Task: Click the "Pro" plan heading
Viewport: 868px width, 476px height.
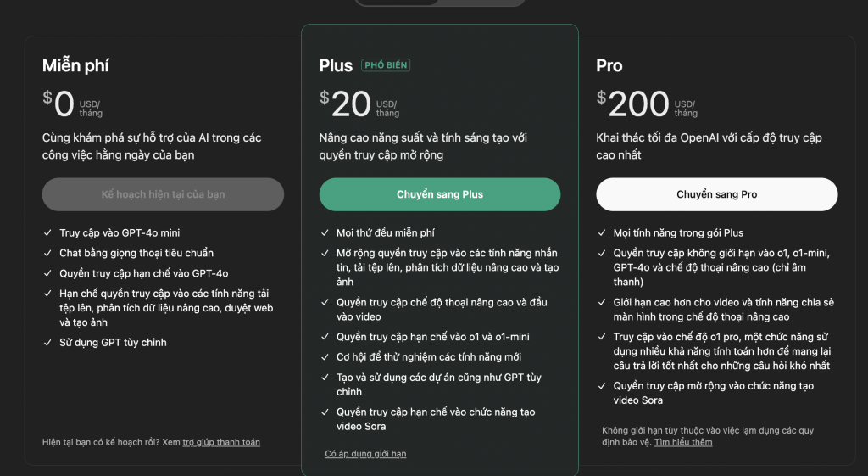Action: (x=609, y=65)
